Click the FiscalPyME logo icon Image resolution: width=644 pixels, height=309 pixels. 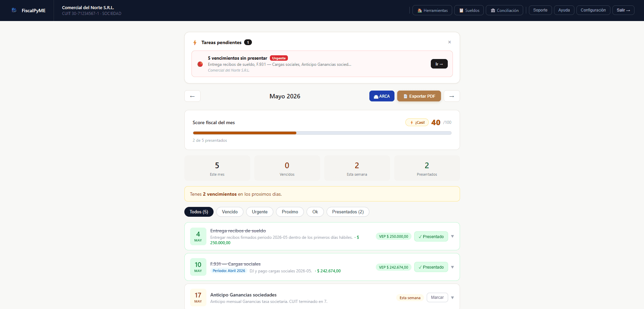coord(14,10)
